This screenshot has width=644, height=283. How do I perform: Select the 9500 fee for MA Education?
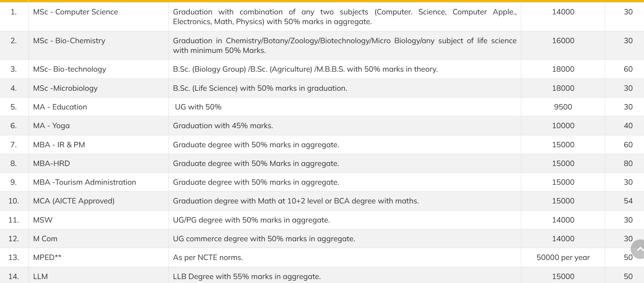tap(563, 107)
